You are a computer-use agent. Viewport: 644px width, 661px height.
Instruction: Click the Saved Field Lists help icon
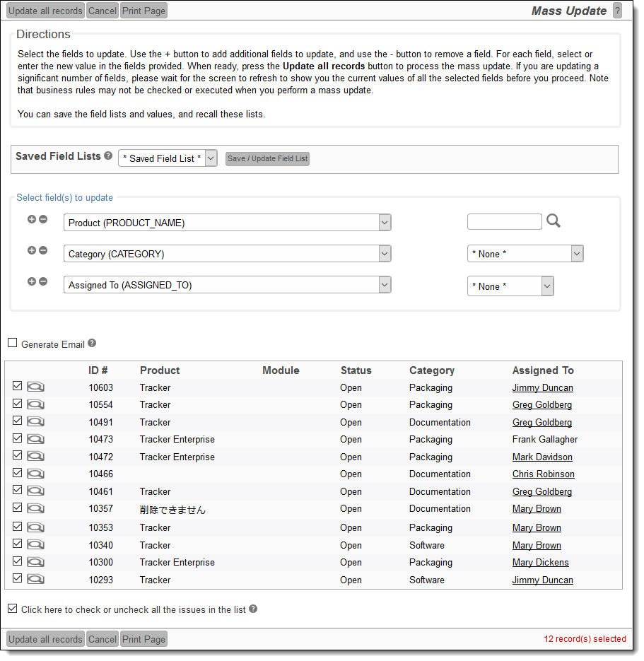pos(108,156)
